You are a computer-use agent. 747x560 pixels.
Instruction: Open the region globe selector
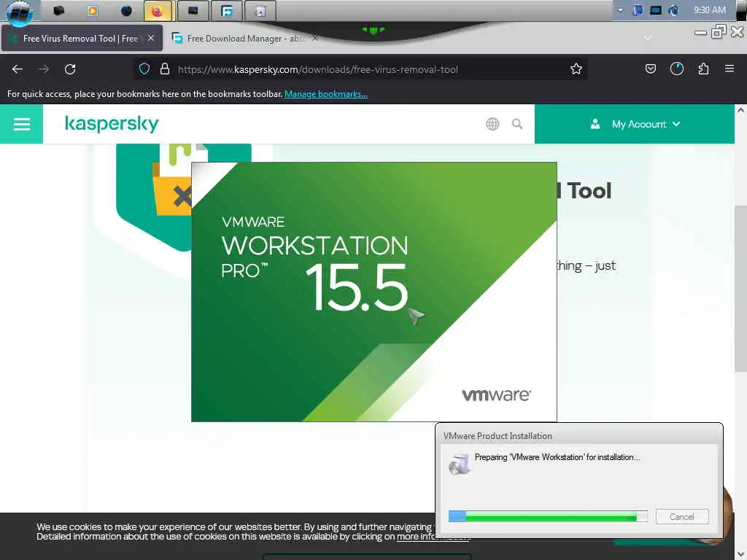coord(492,124)
